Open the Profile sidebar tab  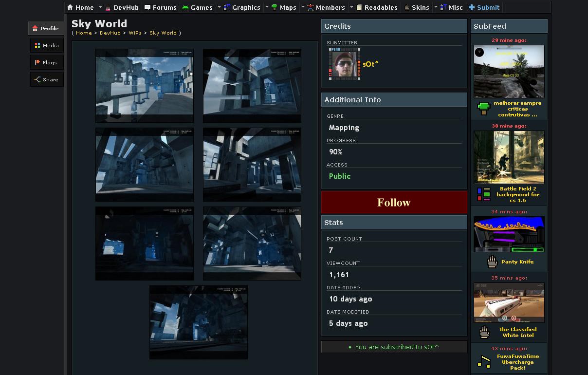point(46,29)
